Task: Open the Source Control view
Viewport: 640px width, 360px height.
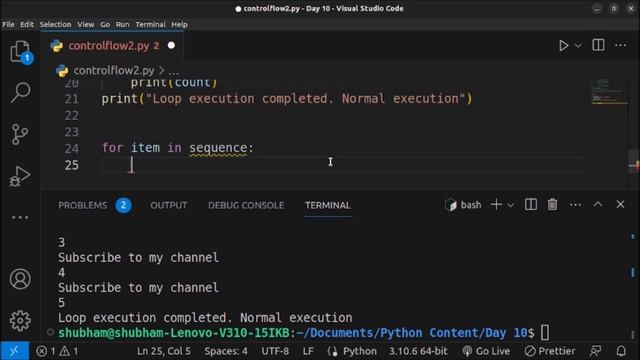Action: click(20, 134)
